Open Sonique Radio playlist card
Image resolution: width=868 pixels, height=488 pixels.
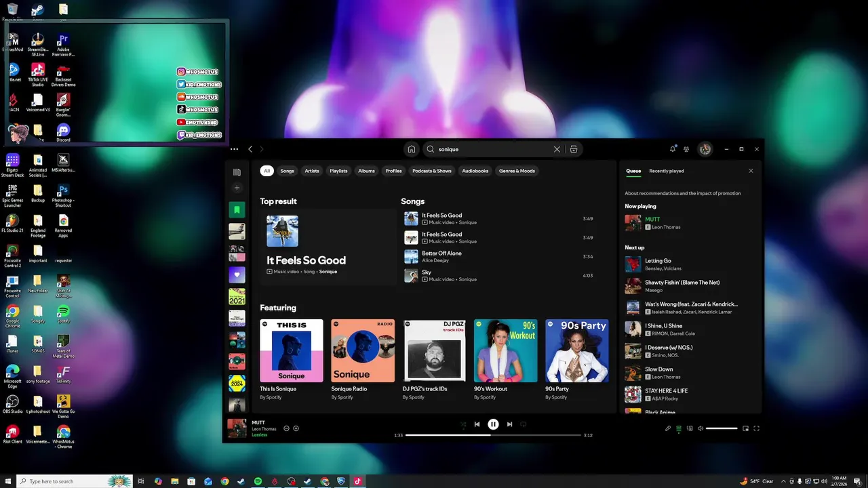click(363, 360)
